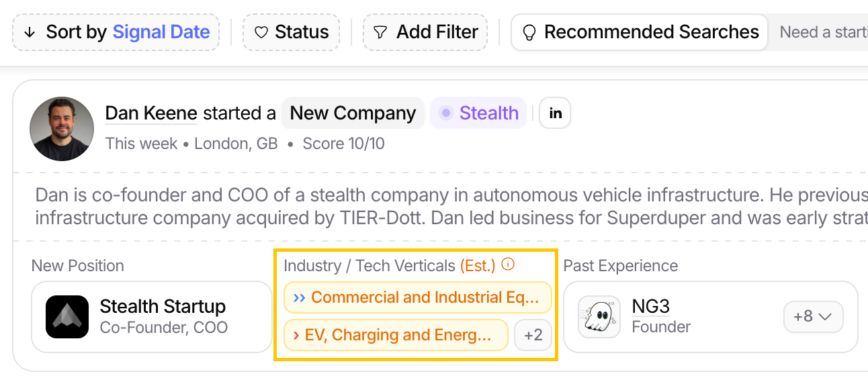Expand the +8 past experience dropdown
This screenshot has width=868, height=384.
[x=813, y=316]
